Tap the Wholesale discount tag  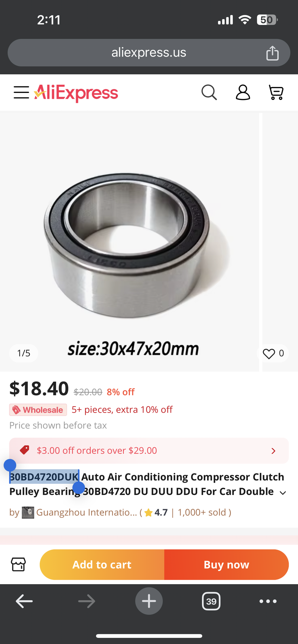coord(38,410)
